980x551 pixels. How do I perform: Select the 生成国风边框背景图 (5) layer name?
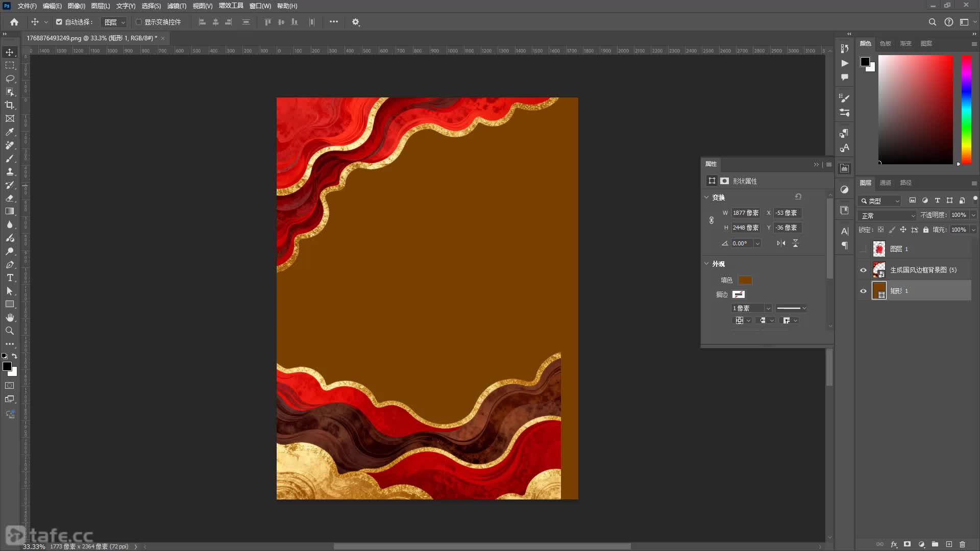[923, 270]
